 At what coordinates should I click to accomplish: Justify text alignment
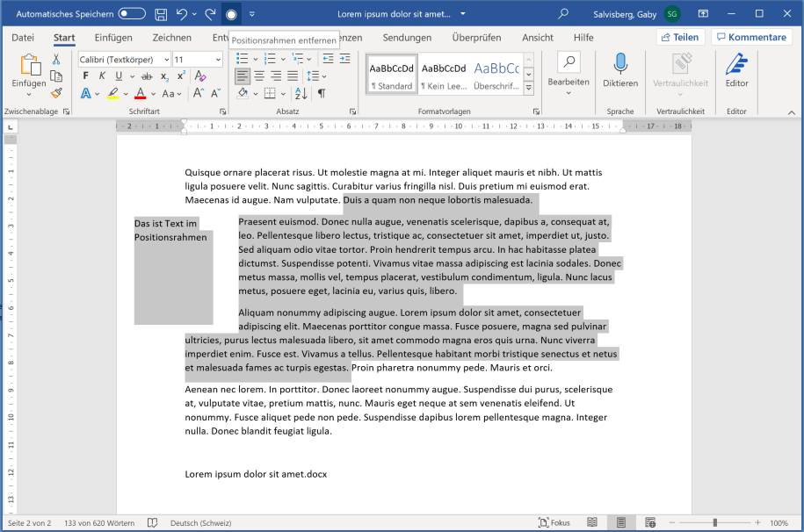click(293, 76)
